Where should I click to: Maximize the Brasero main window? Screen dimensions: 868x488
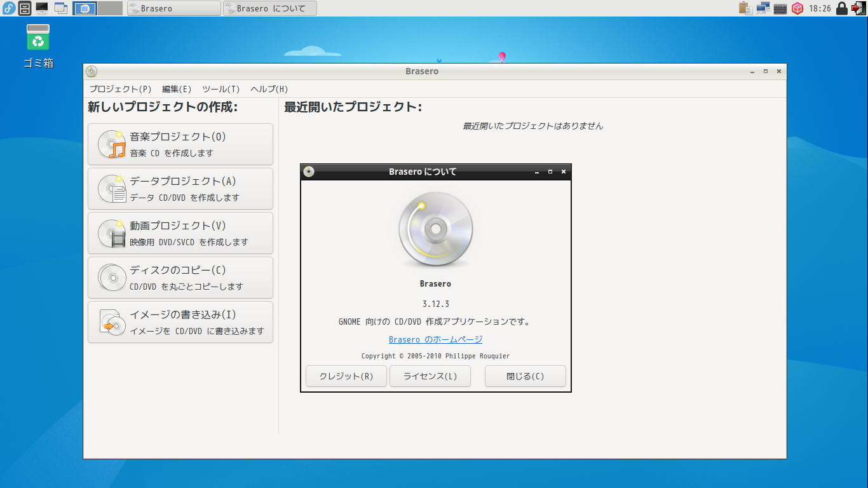(x=766, y=71)
